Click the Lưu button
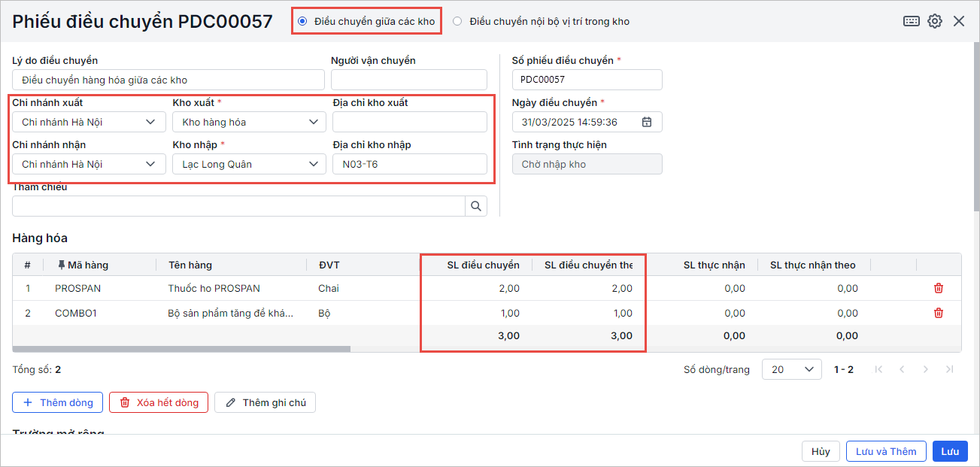Screen dimensions: 980x467 click(950, 451)
